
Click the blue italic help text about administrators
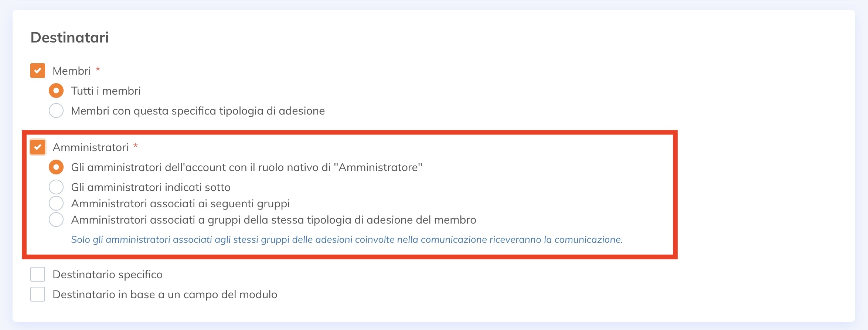click(347, 239)
